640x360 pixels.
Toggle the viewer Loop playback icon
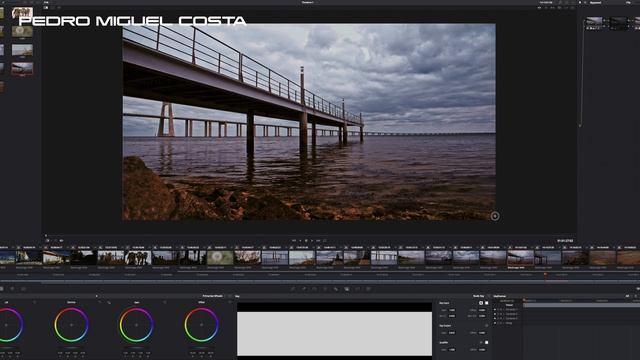pos(325,241)
